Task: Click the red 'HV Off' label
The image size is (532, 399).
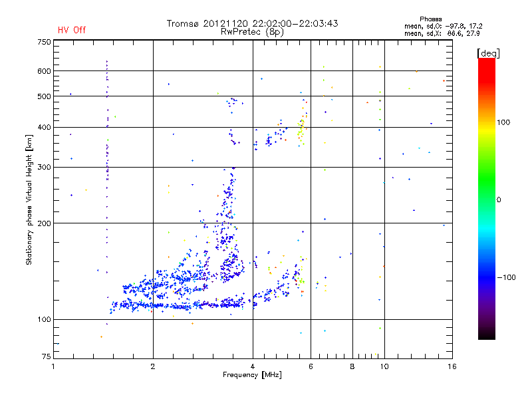Action: 72,30
